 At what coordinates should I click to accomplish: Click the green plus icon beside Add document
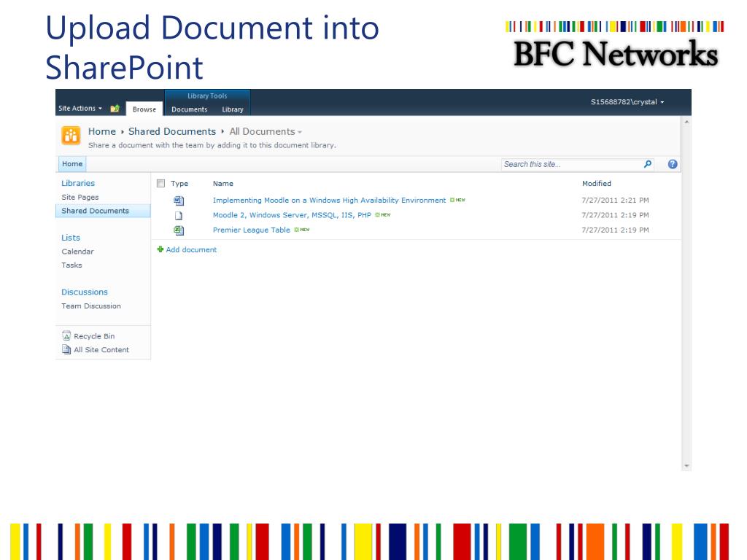pos(160,249)
